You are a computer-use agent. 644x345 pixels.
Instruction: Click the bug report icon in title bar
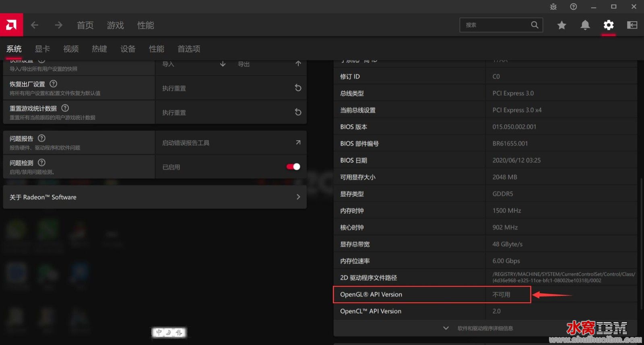click(553, 7)
